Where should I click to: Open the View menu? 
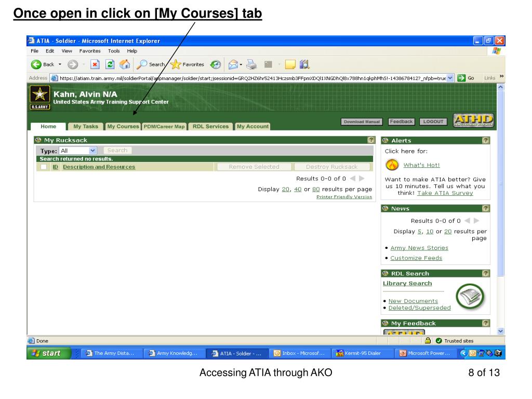[x=67, y=51]
